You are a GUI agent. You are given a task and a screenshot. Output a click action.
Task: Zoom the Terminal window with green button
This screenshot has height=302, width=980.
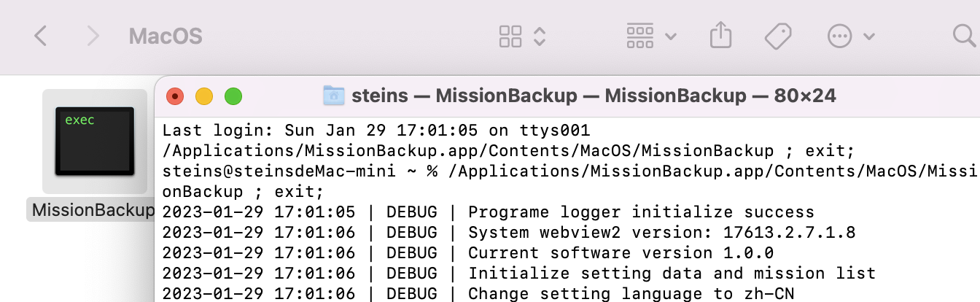[x=233, y=96]
